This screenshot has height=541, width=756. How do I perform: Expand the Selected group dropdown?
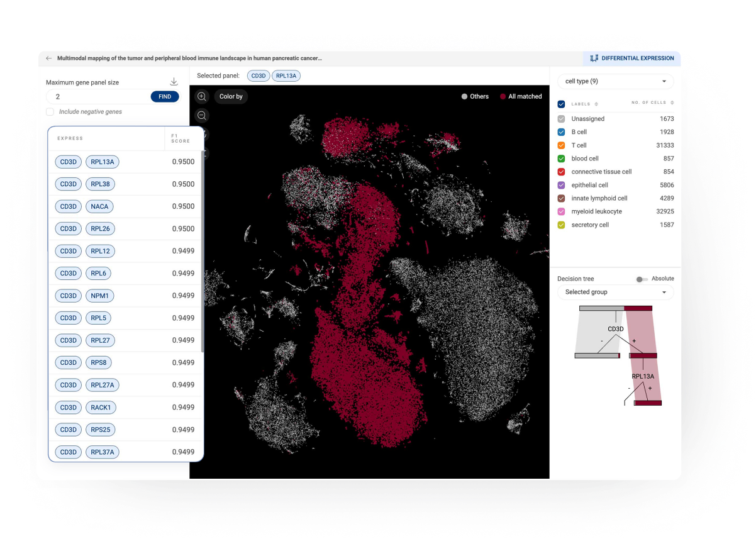615,292
